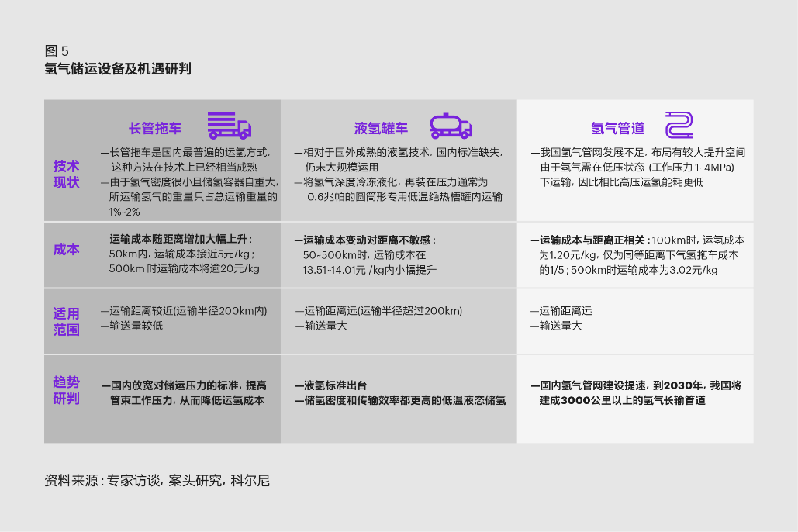Select the 液氢罐车 column heading

pos(381,128)
